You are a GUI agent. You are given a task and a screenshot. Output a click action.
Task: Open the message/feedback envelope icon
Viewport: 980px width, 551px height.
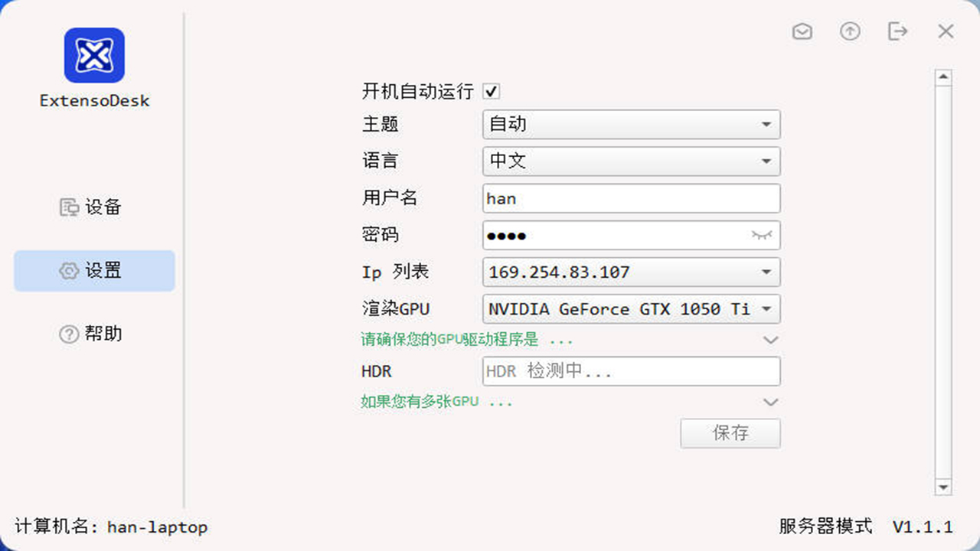[802, 31]
